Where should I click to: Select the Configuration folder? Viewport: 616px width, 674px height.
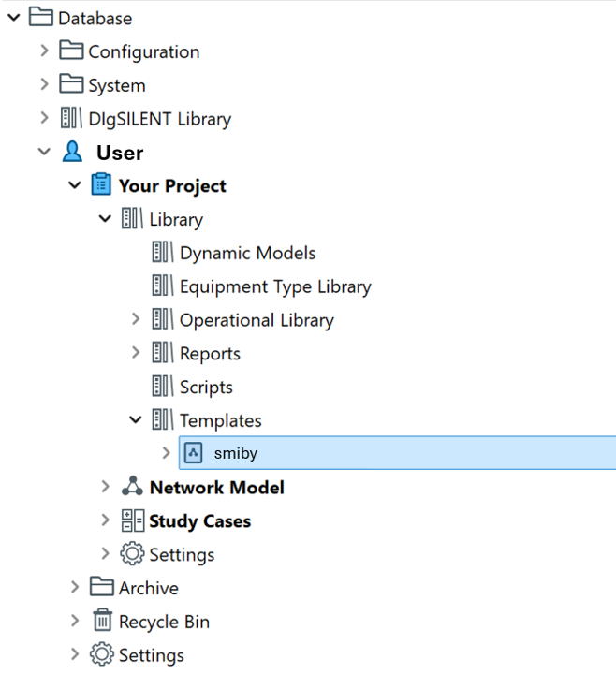(x=143, y=51)
